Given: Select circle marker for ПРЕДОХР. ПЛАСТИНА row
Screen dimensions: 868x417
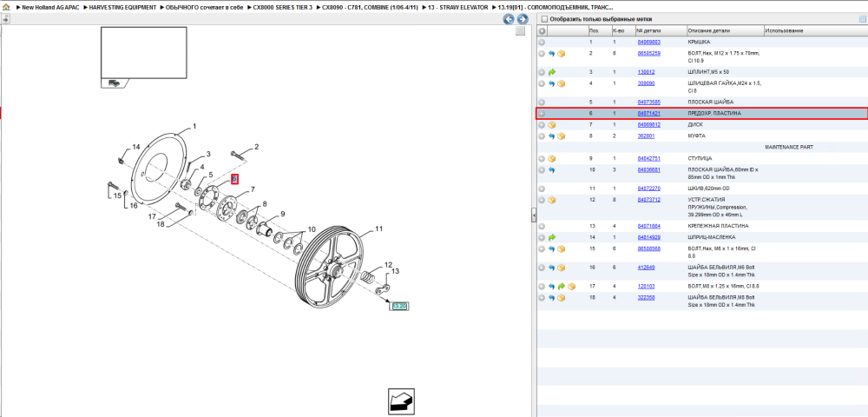Looking at the screenshot, I should coord(542,114).
